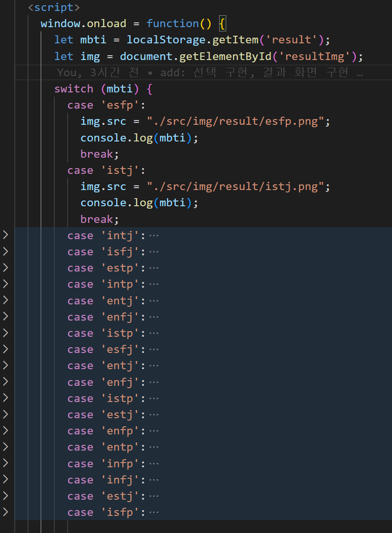Click the fold ellipsis after case 'estp'

tap(154, 268)
